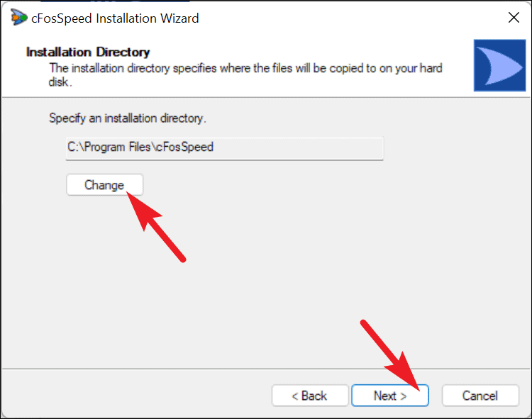Cancel the cFosSpeed installation
532x419 pixels.
(480, 396)
